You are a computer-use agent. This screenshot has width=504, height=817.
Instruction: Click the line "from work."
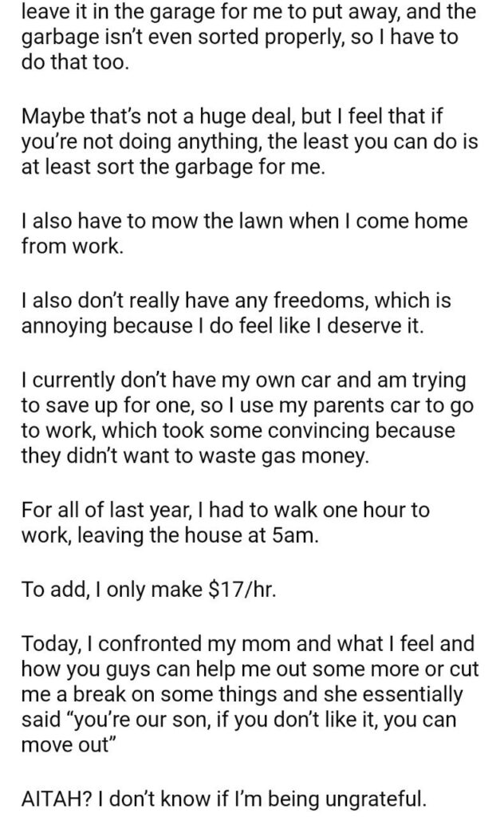pos(73,247)
